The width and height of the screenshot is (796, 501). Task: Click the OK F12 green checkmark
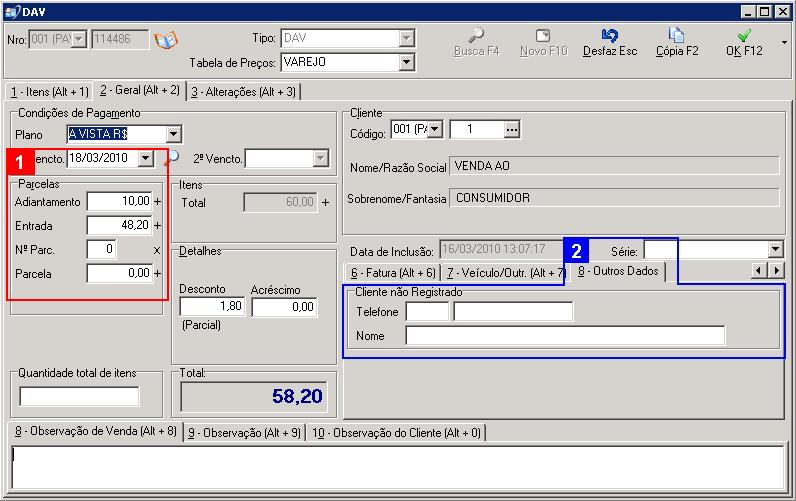(x=744, y=35)
